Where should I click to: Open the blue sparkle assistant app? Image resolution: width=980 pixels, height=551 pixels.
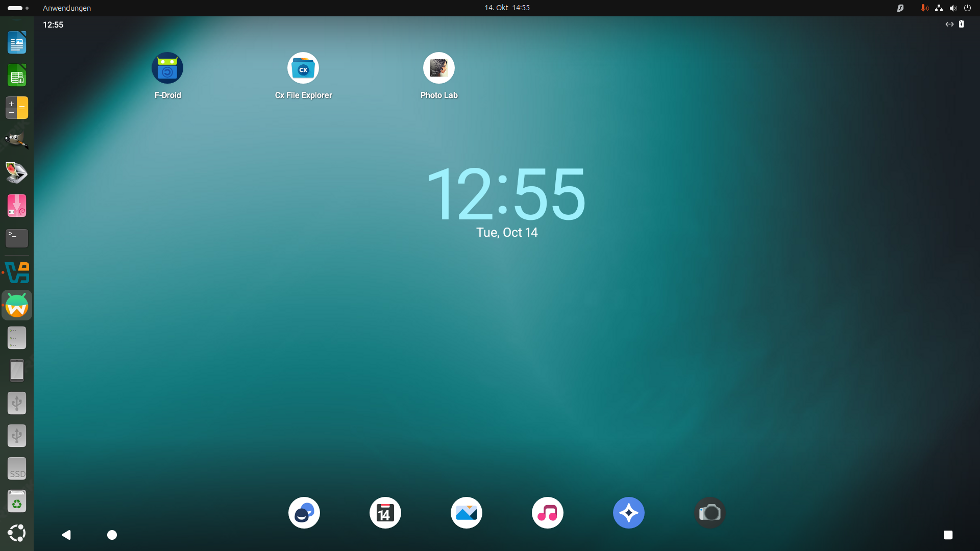[x=629, y=513]
